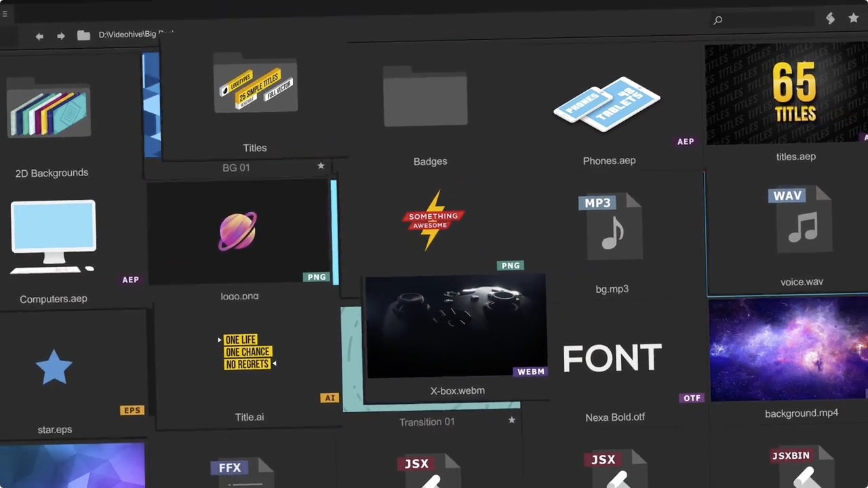The height and width of the screenshot is (488, 868).
Task: Open the hamburger menu
Action: [5, 14]
